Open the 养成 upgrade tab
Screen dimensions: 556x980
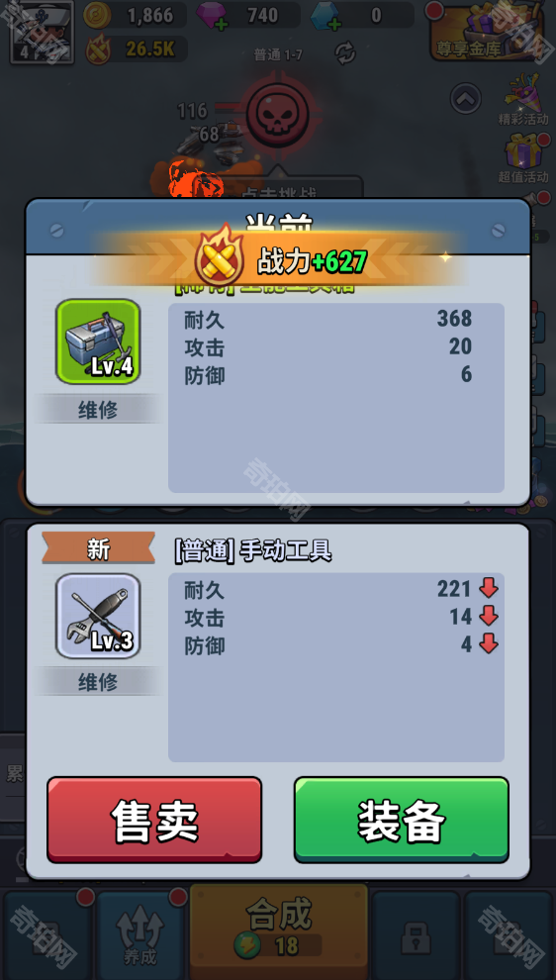tap(140, 935)
